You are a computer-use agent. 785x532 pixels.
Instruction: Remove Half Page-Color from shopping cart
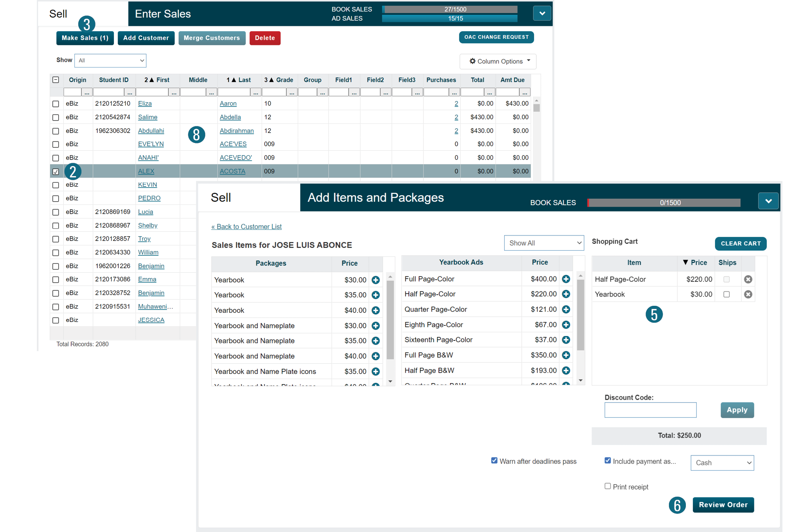click(748, 279)
